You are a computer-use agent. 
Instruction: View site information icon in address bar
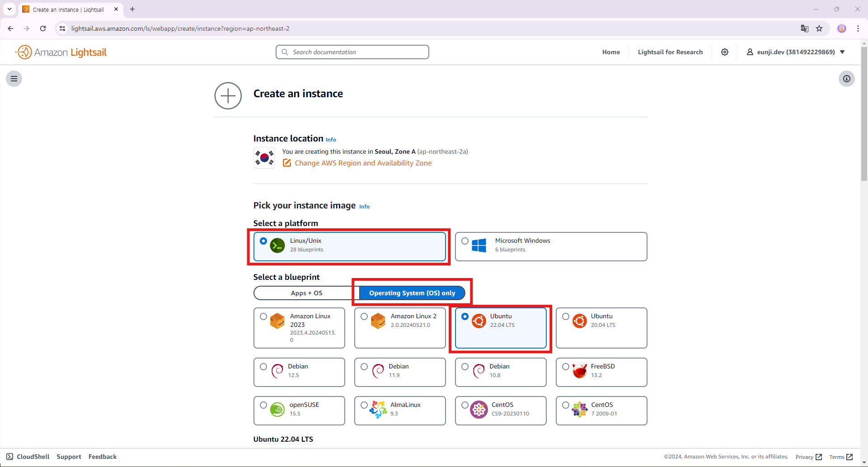(62, 28)
